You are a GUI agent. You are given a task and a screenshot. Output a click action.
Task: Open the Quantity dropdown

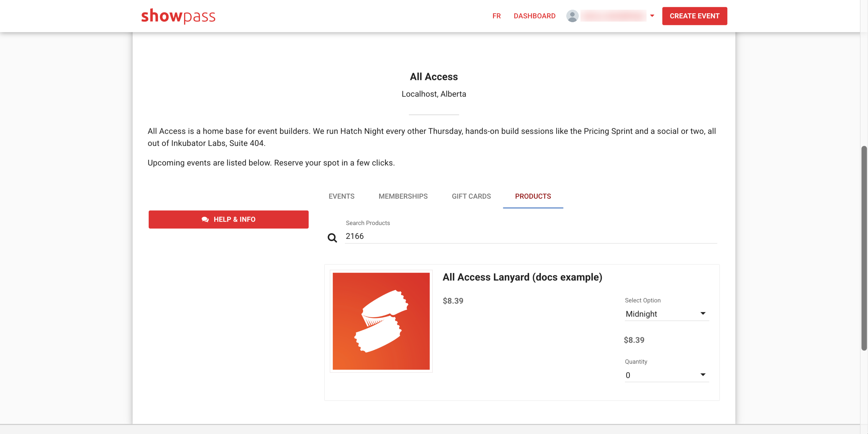(667, 375)
